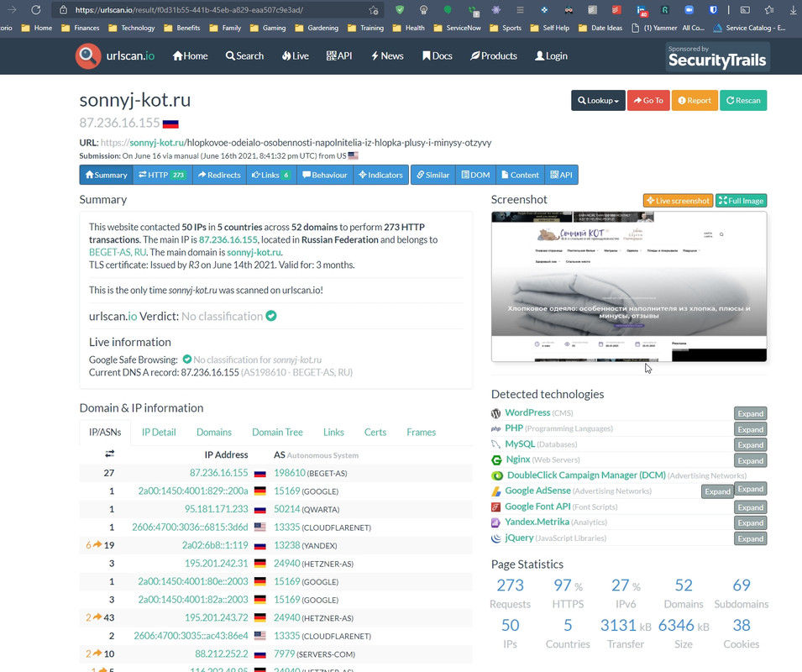This screenshot has width=802, height=672.
Task: Click the jQuery logo icon
Action: (x=495, y=538)
